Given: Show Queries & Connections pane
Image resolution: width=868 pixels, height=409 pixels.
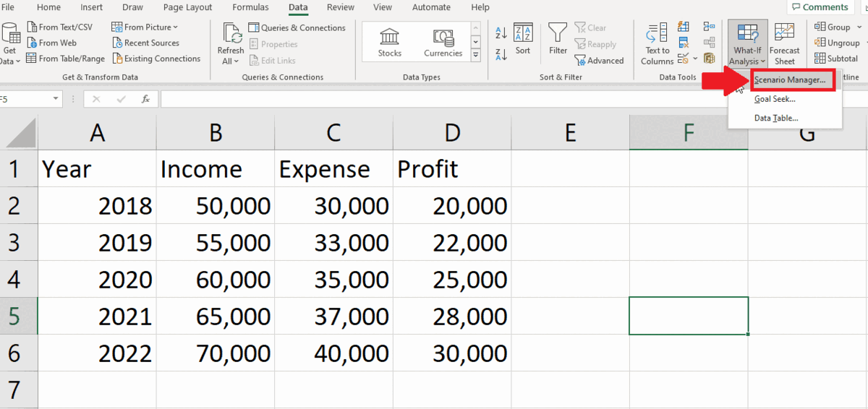Looking at the screenshot, I should pyautogui.click(x=297, y=27).
